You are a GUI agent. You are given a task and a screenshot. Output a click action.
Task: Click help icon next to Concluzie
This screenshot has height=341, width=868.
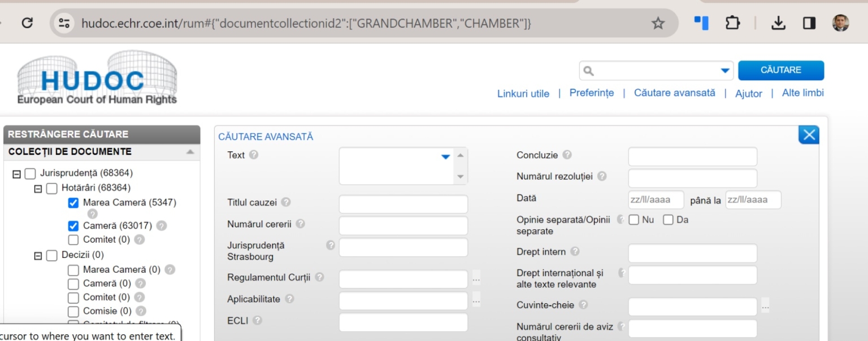pyautogui.click(x=567, y=155)
